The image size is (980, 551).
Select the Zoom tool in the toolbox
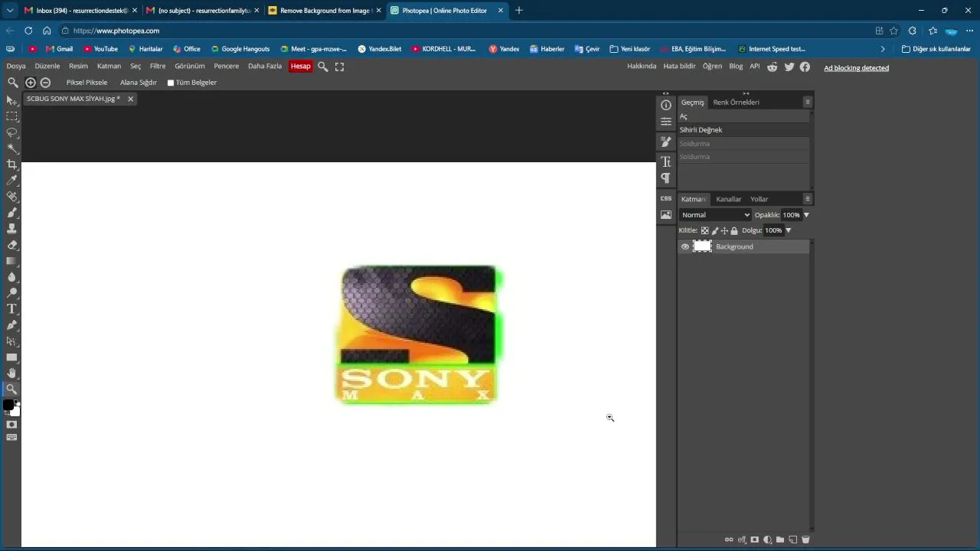pos(11,390)
